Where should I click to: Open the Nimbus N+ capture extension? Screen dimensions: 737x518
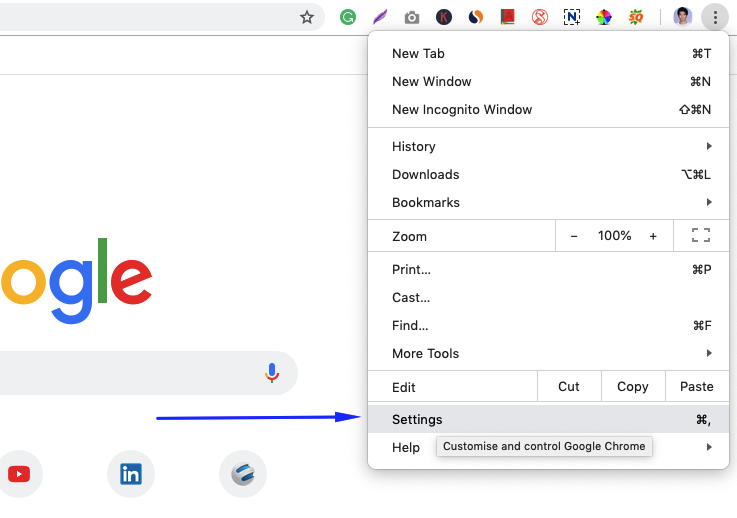(572, 17)
